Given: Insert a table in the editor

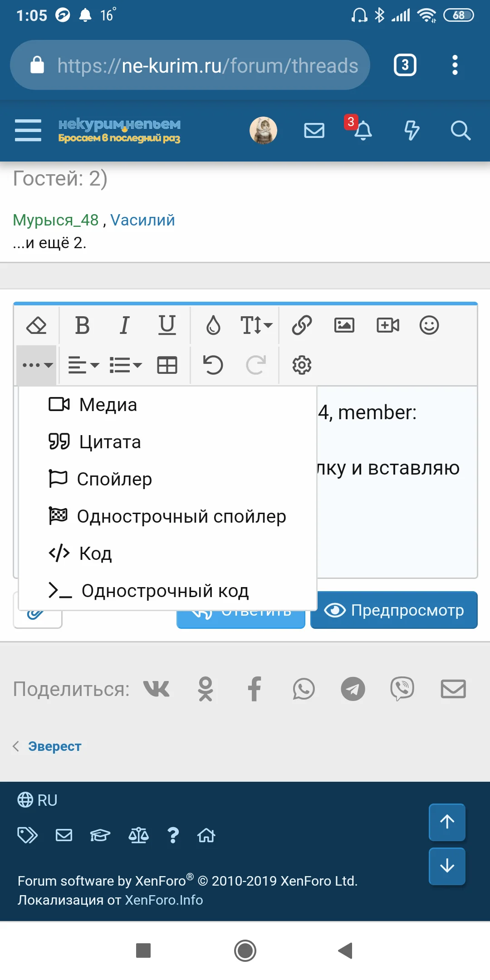Looking at the screenshot, I should tap(167, 365).
